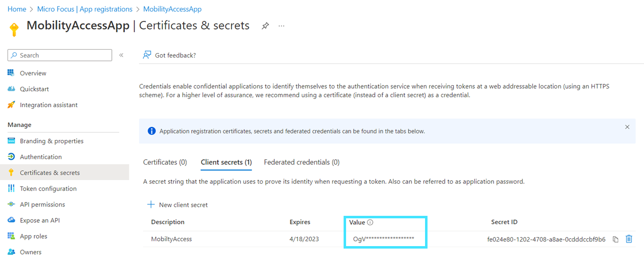Open the Got feedback? option

pyautogui.click(x=170, y=55)
